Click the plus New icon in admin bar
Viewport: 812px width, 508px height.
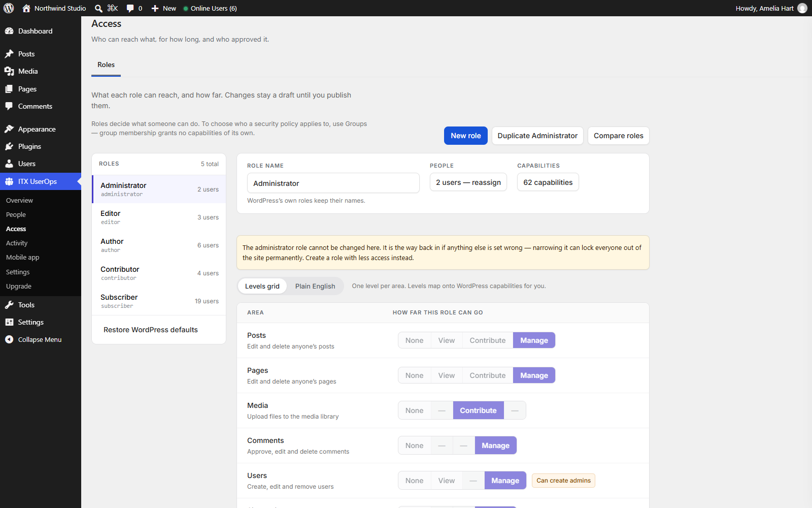pyautogui.click(x=155, y=8)
